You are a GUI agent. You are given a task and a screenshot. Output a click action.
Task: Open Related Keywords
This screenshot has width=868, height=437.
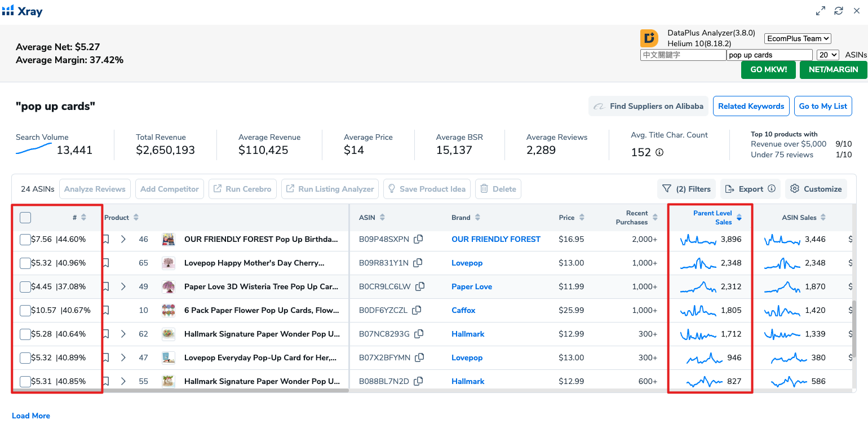[x=751, y=106]
